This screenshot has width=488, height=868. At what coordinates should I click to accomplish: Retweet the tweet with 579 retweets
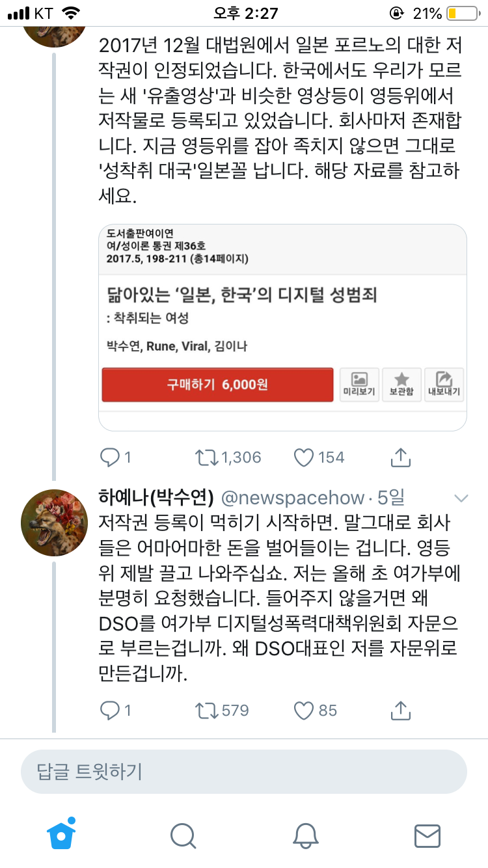(208, 711)
